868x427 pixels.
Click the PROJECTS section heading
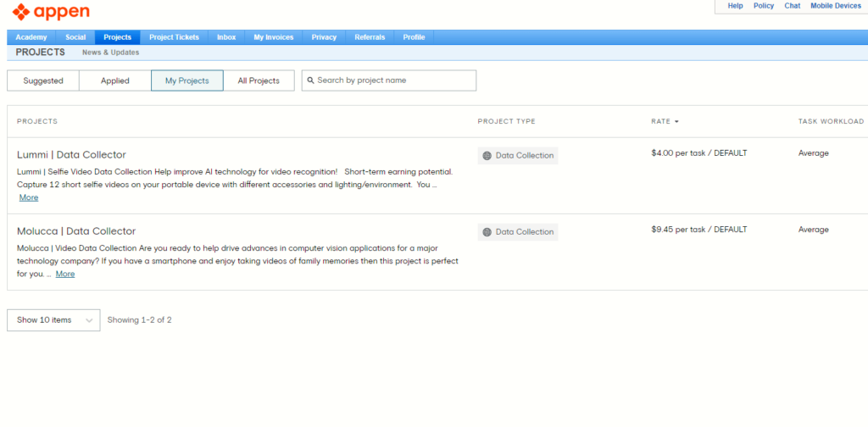pos(41,53)
